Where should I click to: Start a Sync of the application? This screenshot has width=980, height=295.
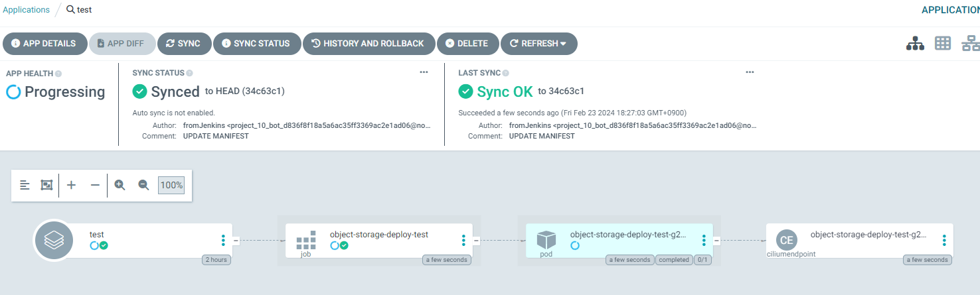pyautogui.click(x=184, y=44)
